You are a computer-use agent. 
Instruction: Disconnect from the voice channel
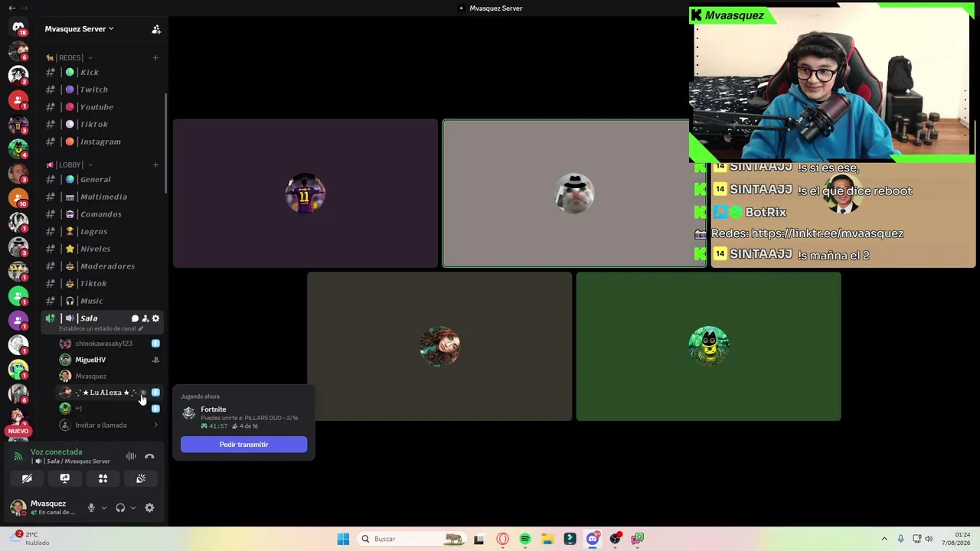point(149,457)
